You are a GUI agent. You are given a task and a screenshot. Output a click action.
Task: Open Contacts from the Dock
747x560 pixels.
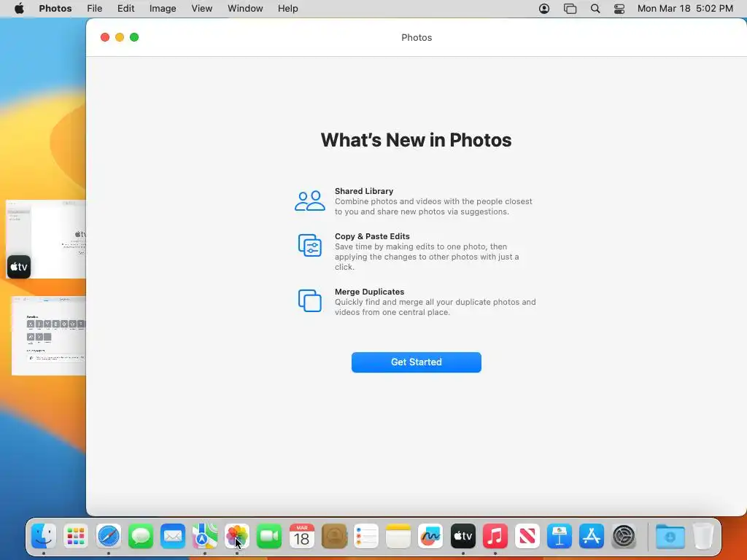334,537
